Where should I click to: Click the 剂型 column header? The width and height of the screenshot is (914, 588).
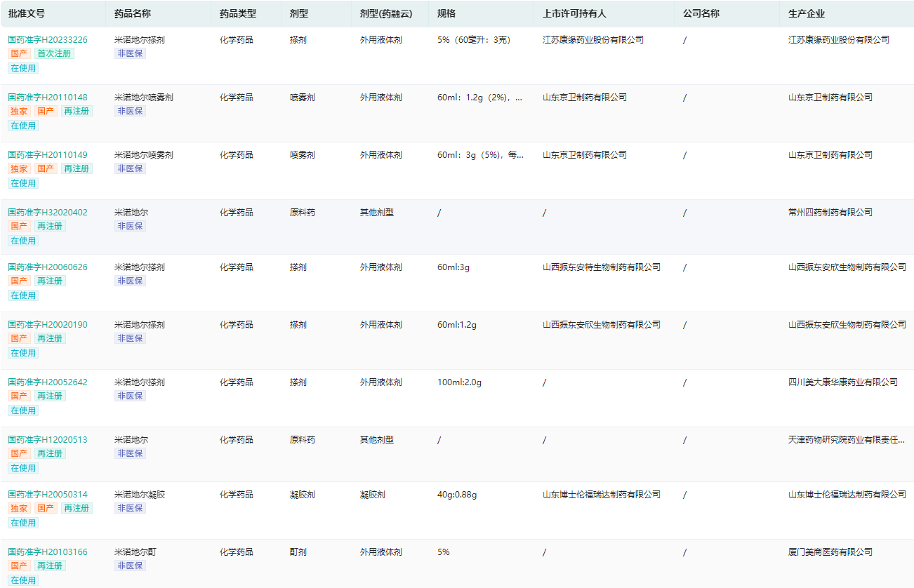(x=299, y=13)
